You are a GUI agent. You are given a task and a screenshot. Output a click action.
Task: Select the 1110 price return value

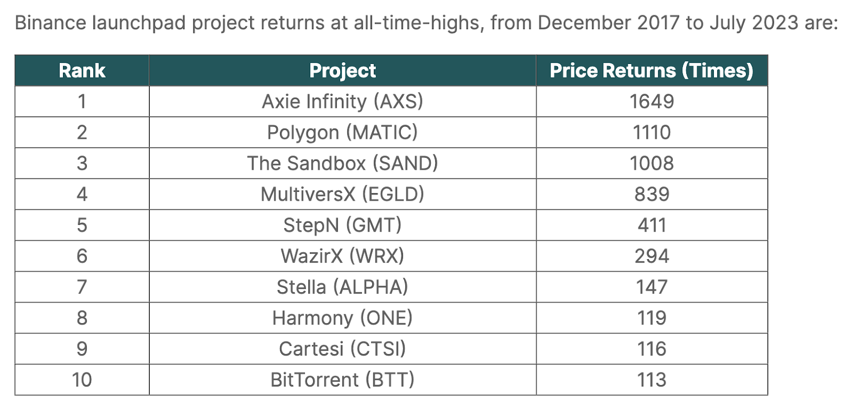(652, 132)
